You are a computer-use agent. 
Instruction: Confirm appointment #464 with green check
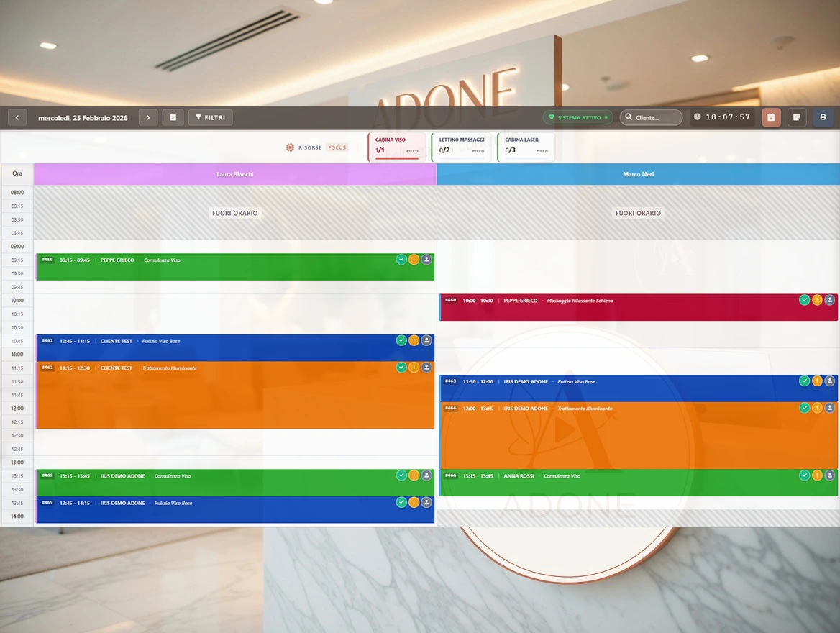click(x=804, y=408)
